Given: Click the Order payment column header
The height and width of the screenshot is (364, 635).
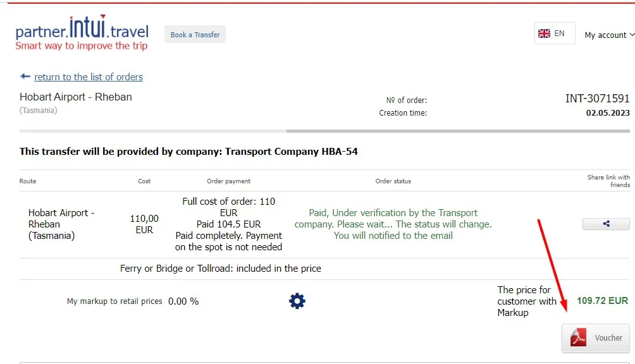Looking at the screenshot, I should [x=229, y=181].
